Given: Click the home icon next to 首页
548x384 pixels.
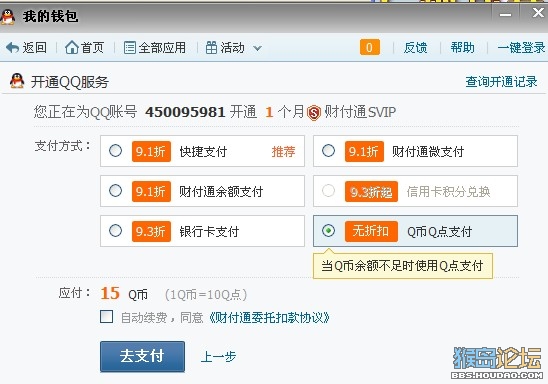Looking at the screenshot, I should [x=72, y=47].
